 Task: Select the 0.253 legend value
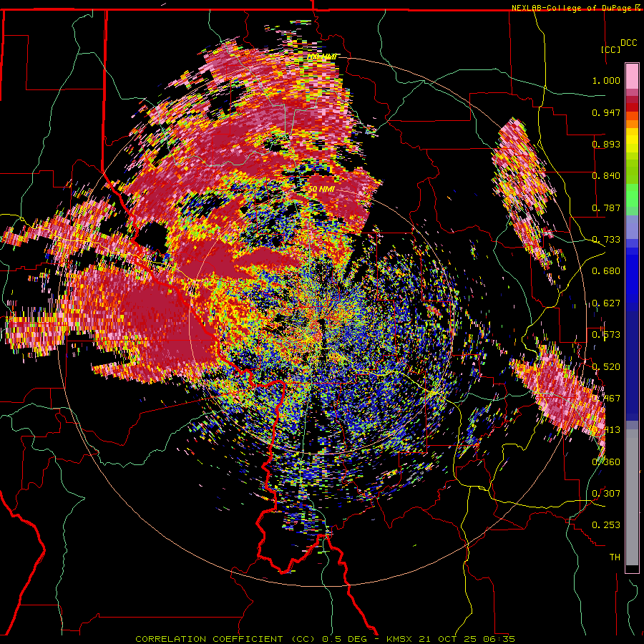[606, 525]
